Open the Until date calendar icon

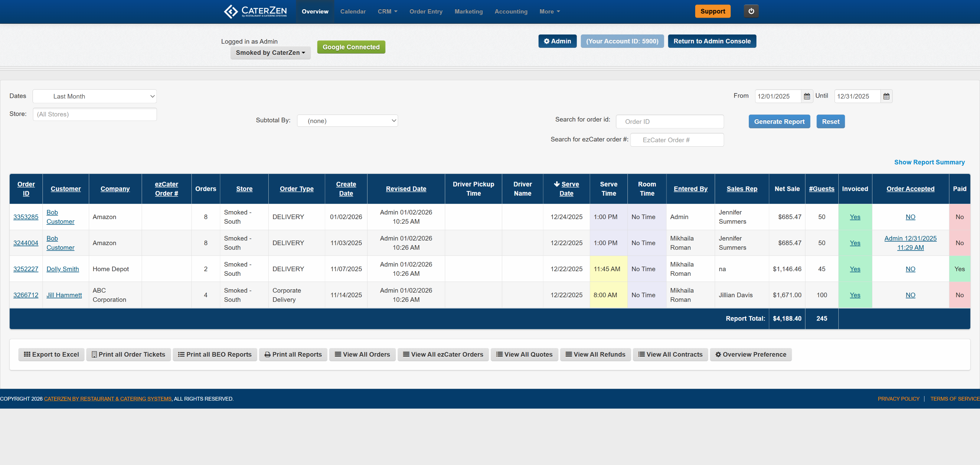[x=886, y=96]
